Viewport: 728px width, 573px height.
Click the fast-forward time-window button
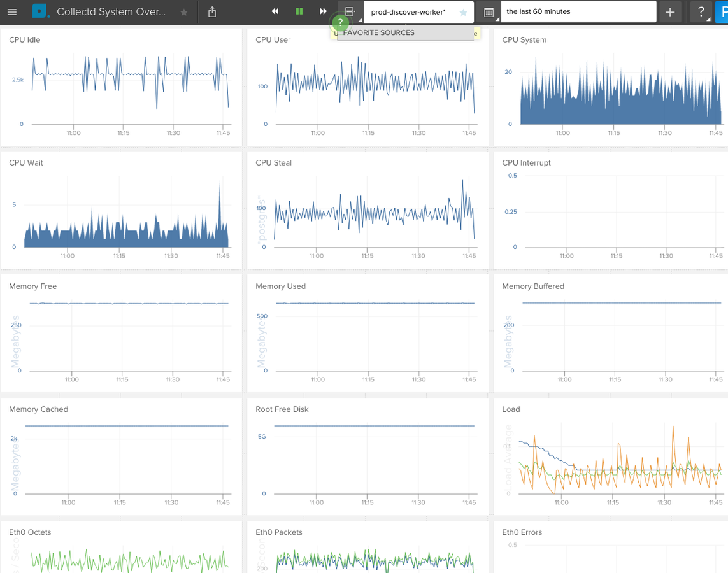click(323, 11)
